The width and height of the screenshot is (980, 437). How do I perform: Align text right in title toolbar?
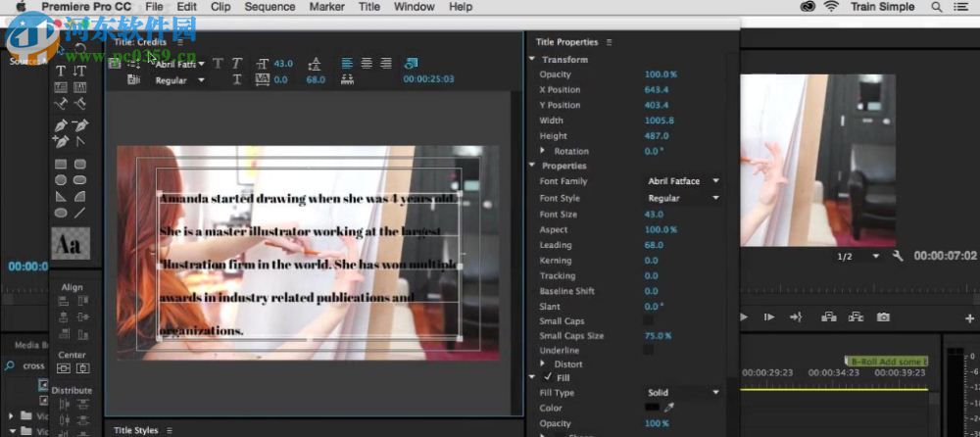coord(386,63)
